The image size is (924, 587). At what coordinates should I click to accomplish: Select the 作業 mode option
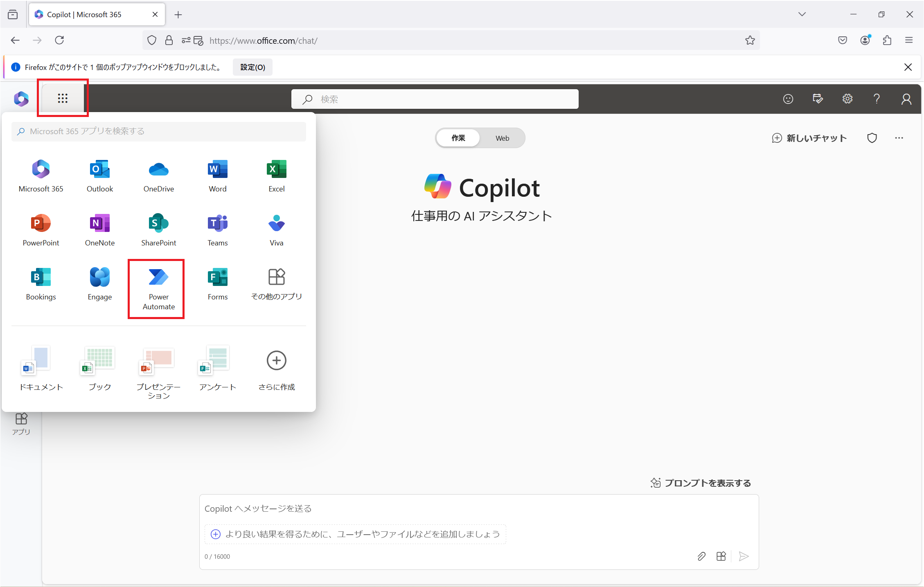pos(458,138)
